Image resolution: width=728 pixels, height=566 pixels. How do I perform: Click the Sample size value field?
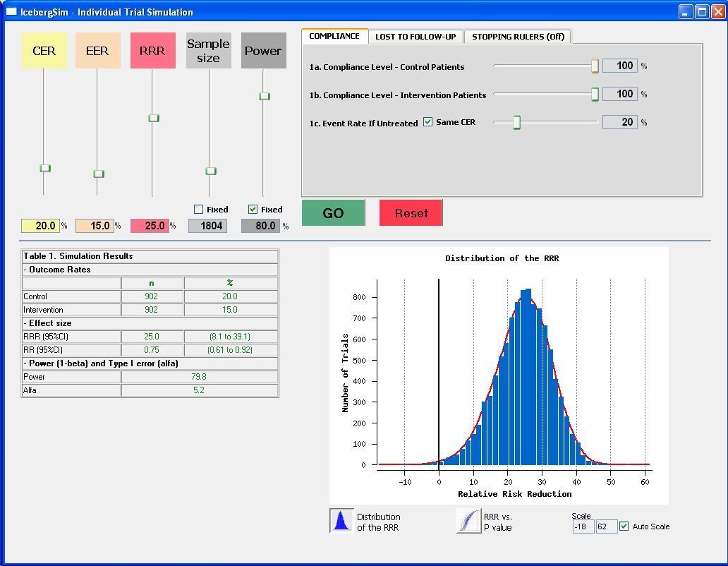click(207, 226)
